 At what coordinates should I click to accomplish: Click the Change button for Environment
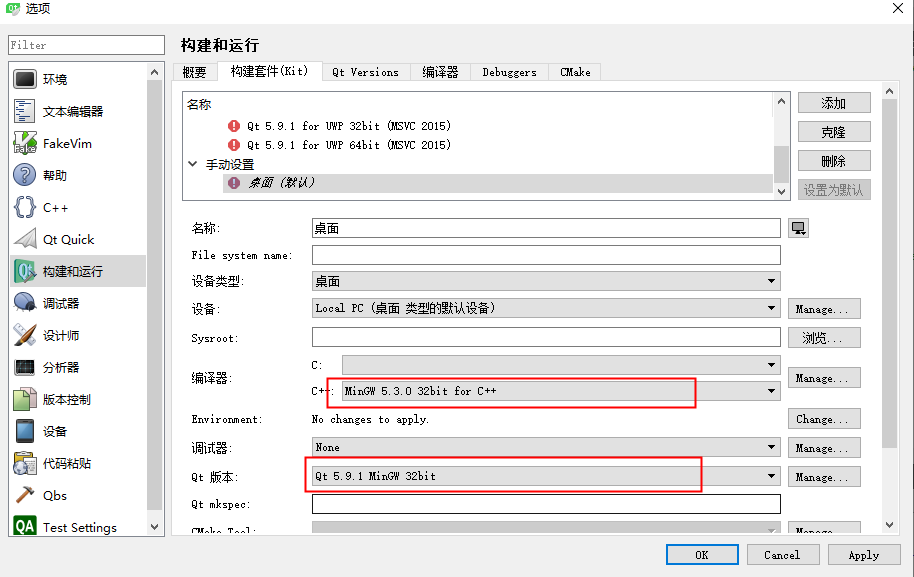tap(824, 419)
